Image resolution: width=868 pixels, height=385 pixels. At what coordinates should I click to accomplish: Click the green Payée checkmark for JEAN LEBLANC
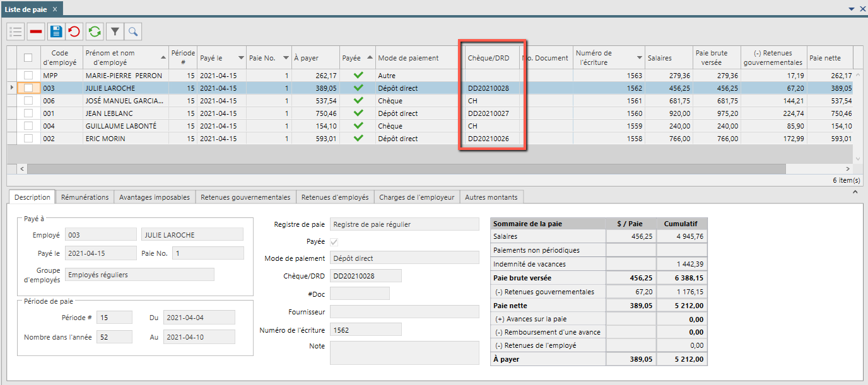[x=358, y=113]
